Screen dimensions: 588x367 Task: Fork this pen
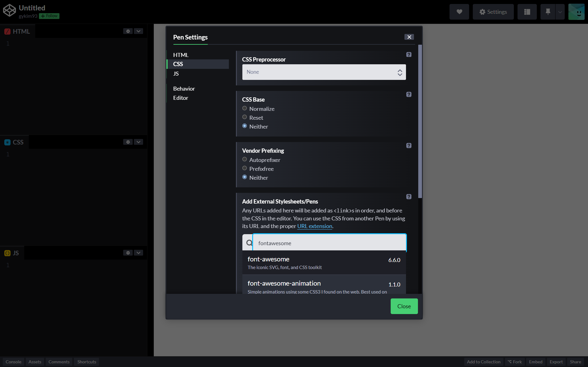click(x=515, y=362)
